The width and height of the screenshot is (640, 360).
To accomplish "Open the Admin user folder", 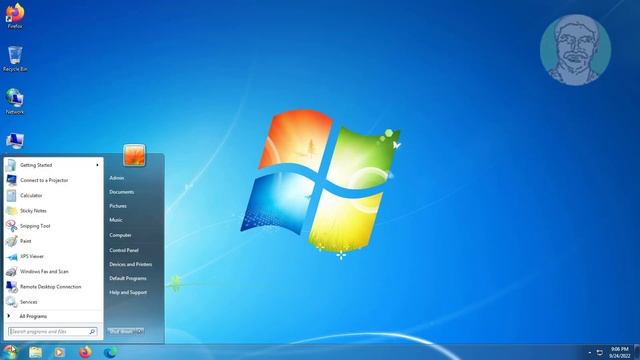I will tap(117, 178).
